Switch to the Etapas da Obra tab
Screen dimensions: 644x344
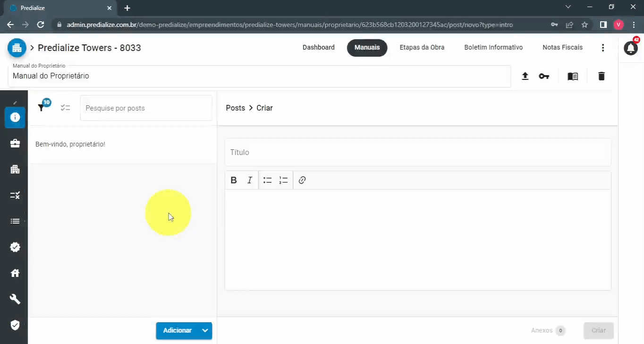point(422,47)
